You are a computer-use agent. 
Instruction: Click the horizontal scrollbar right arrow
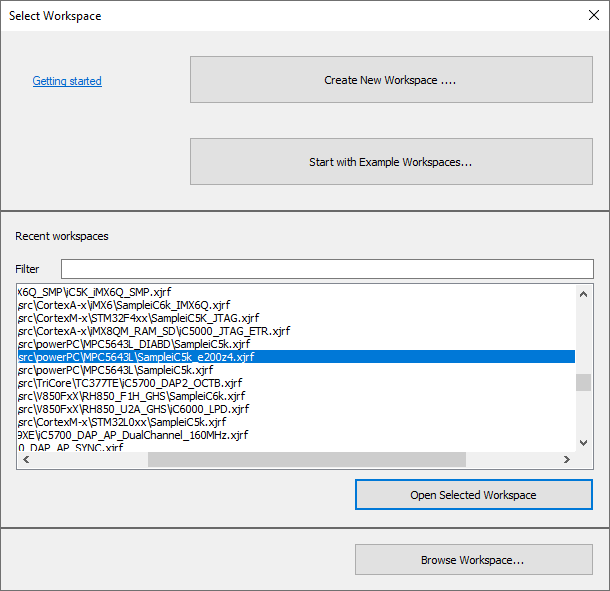pos(566,460)
